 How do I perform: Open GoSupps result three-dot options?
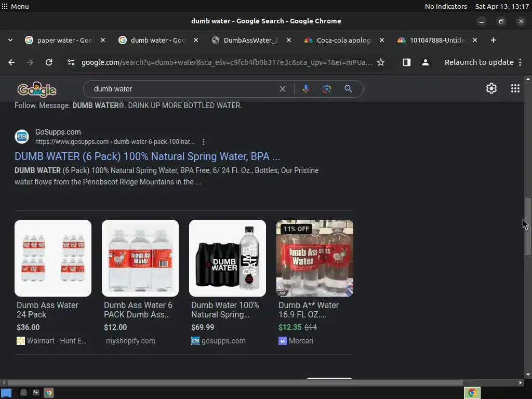[x=204, y=142]
